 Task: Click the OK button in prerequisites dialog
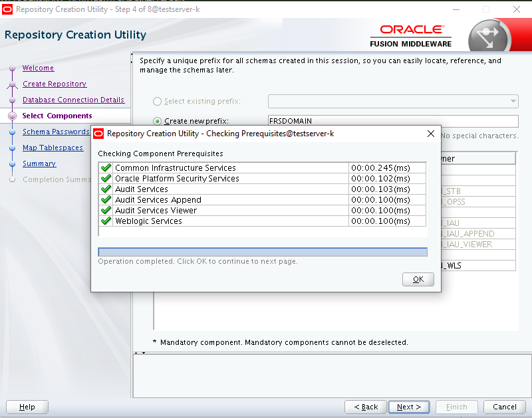click(418, 279)
